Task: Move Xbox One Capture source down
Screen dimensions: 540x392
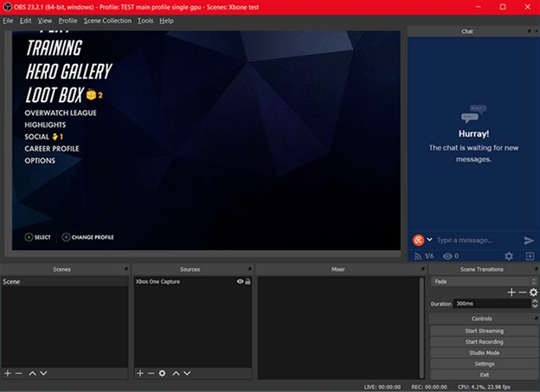Action: tap(187, 374)
